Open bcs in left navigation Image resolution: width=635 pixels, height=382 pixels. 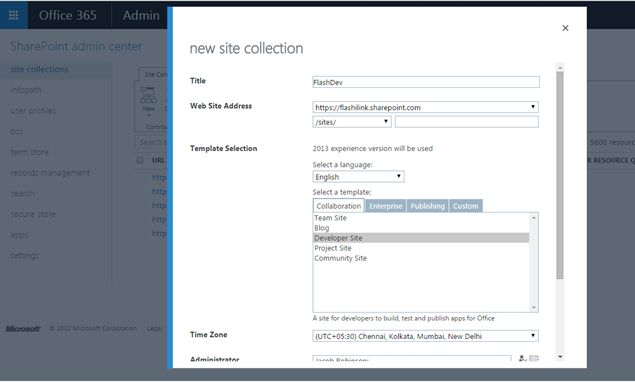[17, 131]
